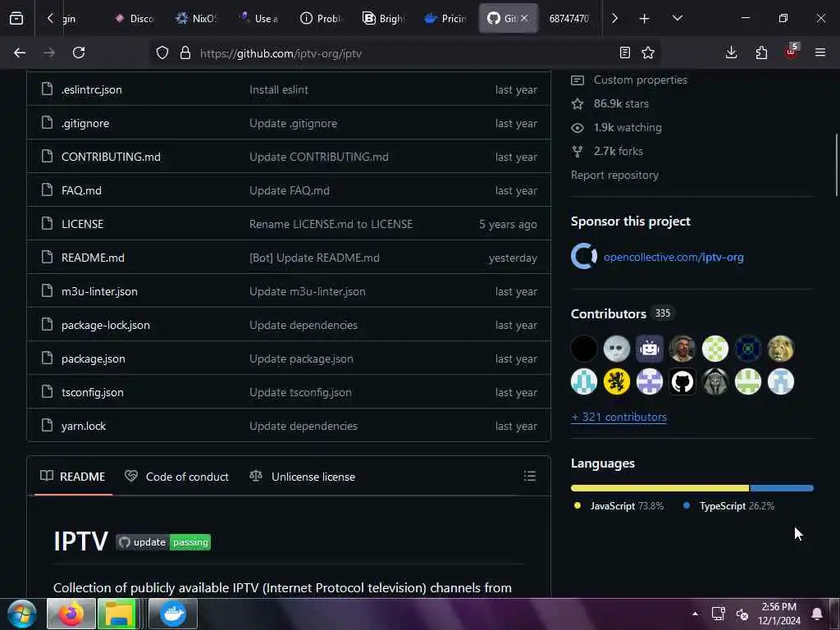840x630 pixels.
Task: Show hidden tray icons arrow
Action: (695, 614)
